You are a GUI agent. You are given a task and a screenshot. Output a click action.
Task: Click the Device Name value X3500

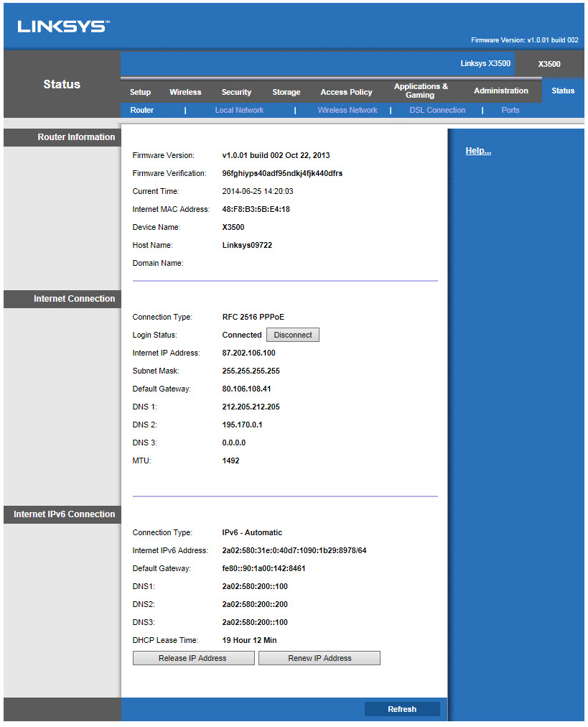(x=233, y=227)
